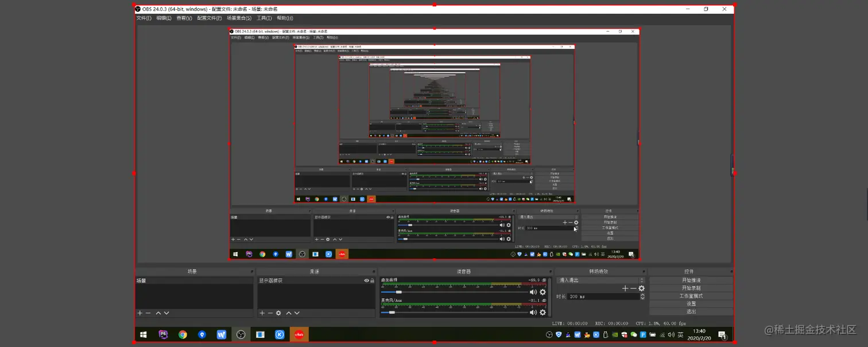Open 配置文件(P) menu
868x347 pixels.
(210, 18)
